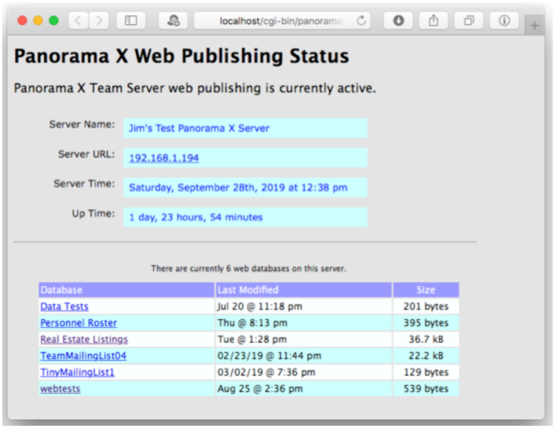This screenshot has width=555, height=428.
Task: Close the window with the red button
Action: pyautogui.click(x=22, y=21)
